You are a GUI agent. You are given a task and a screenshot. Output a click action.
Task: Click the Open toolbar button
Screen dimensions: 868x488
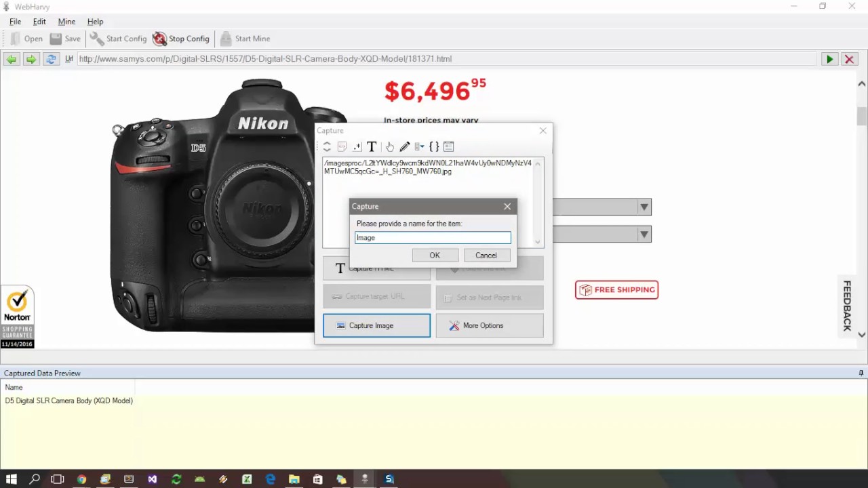(26, 39)
